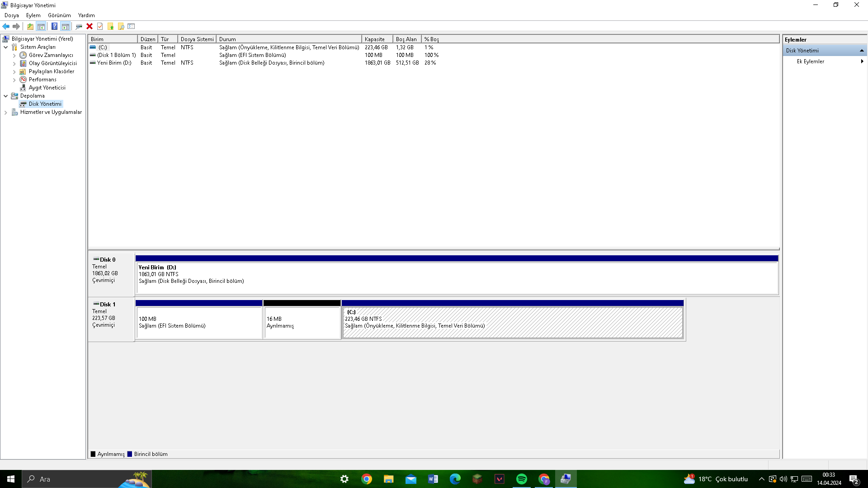
Task: Collapse the Sistem Araçları tree node
Action: coord(5,47)
